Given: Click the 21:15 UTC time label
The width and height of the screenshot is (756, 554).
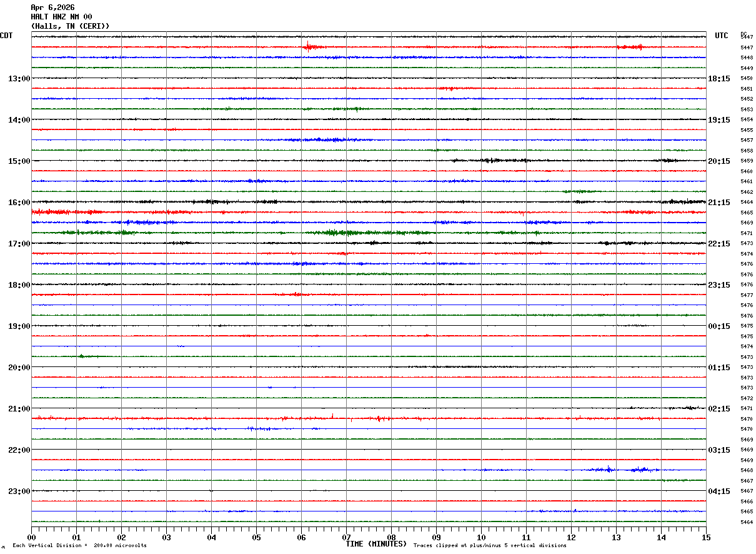Looking at the screenshot, I should tap(719, 203).
